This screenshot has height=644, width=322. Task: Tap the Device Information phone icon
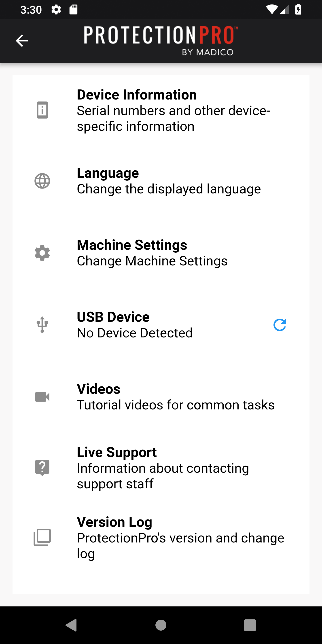coord(42,110)
